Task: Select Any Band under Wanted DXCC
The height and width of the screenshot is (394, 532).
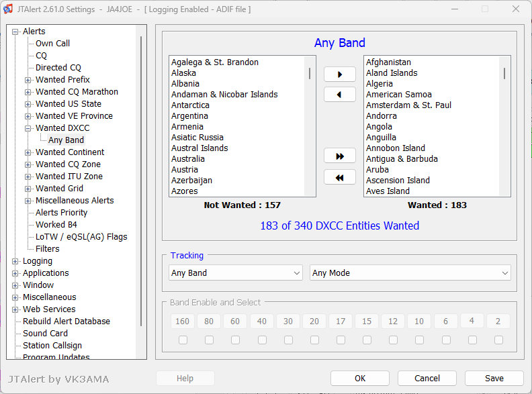Action: click(x=66, y=140)
